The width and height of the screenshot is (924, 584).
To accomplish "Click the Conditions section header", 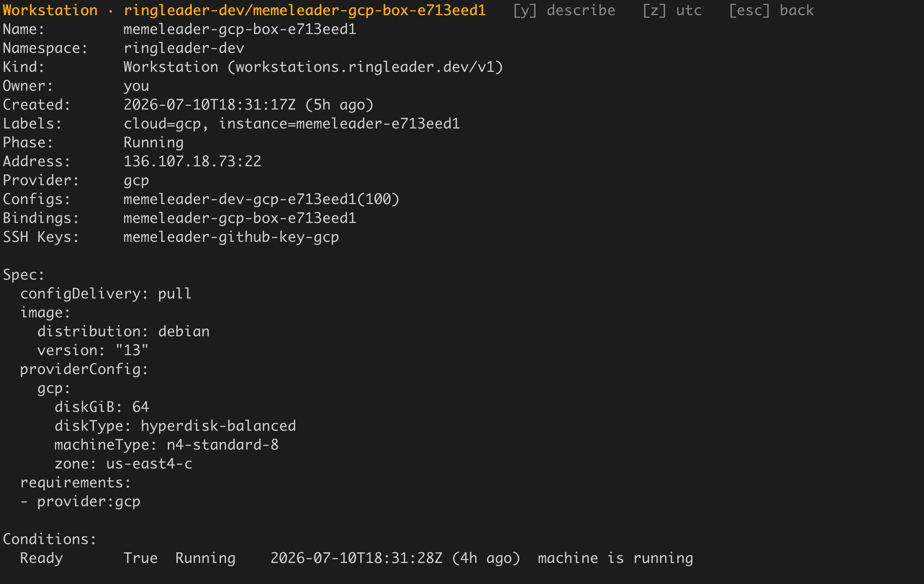I will point(49,539).
